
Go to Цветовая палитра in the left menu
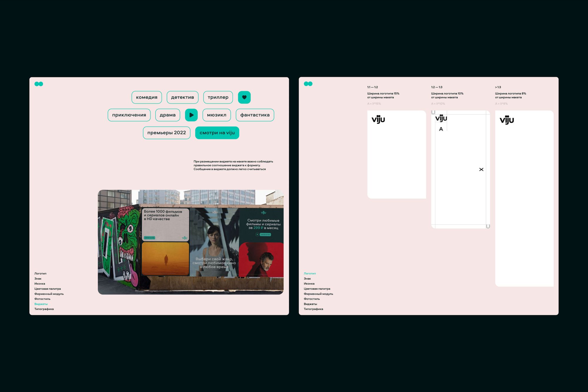click(47, 289)
